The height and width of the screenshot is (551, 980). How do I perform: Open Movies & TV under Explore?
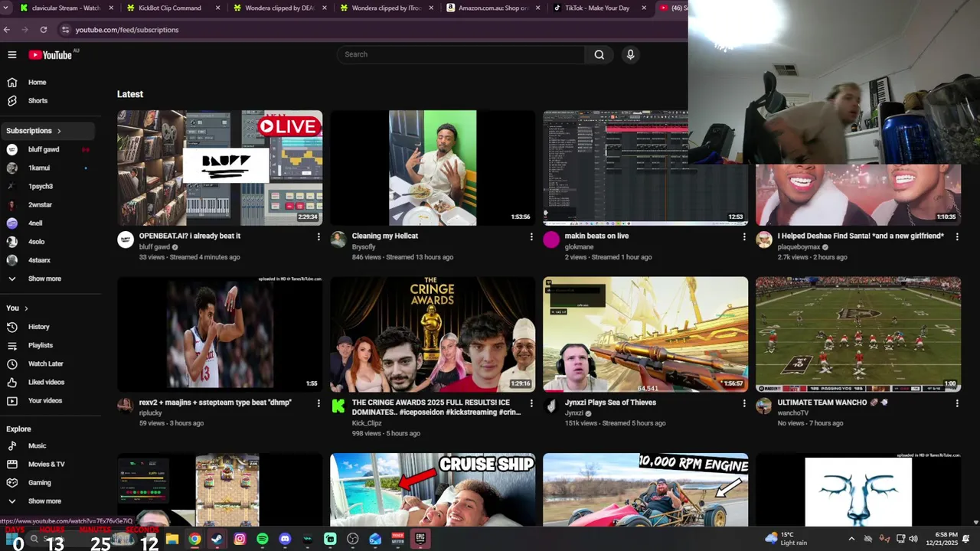pyautogui.click(x=47, y=464)
